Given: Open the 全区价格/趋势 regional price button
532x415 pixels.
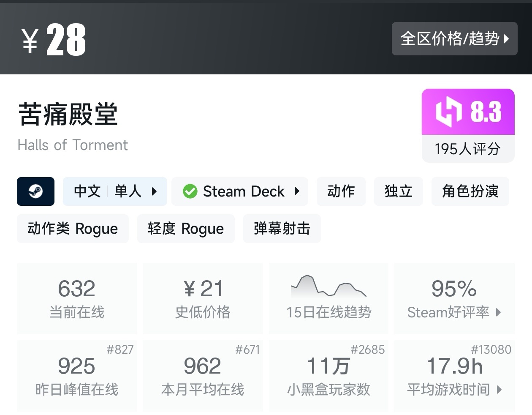Looking at the screenshot, I should [454, 39].
